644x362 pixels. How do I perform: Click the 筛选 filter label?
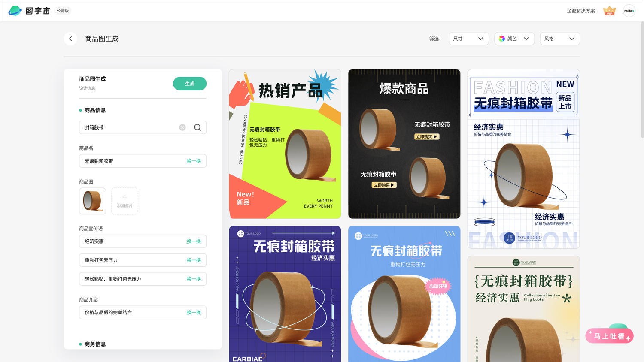click(435, 39)
